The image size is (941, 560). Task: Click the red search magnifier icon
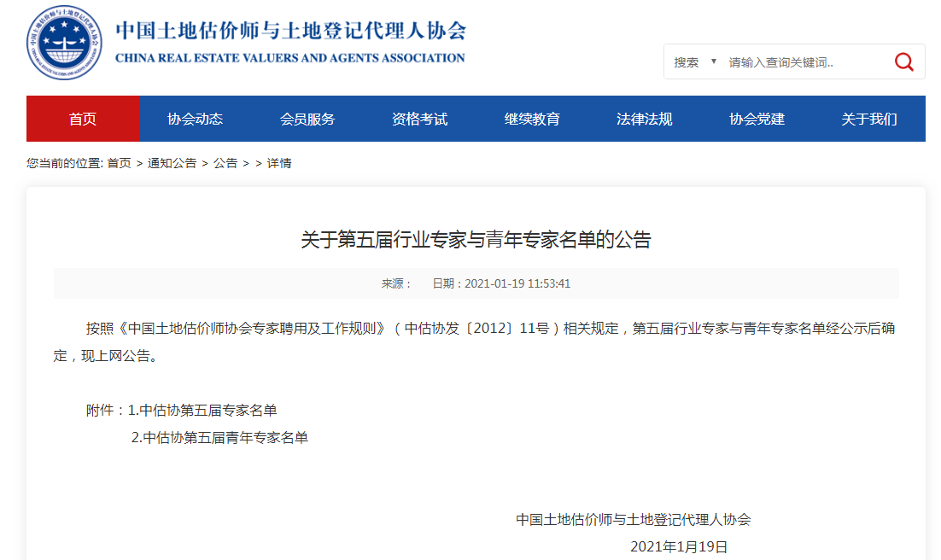point(903,61)
